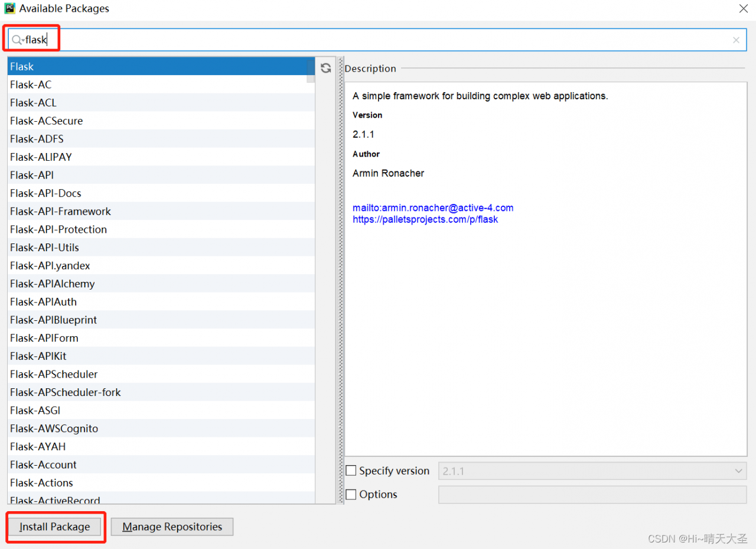Reload the package list with the refresh icon
The width and height of the screenshot is (756, 549).
pyautogui.click(x=325, y=68)
